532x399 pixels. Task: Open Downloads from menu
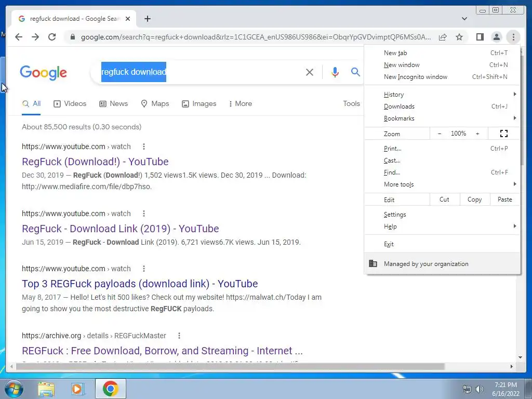pos(442,107)
